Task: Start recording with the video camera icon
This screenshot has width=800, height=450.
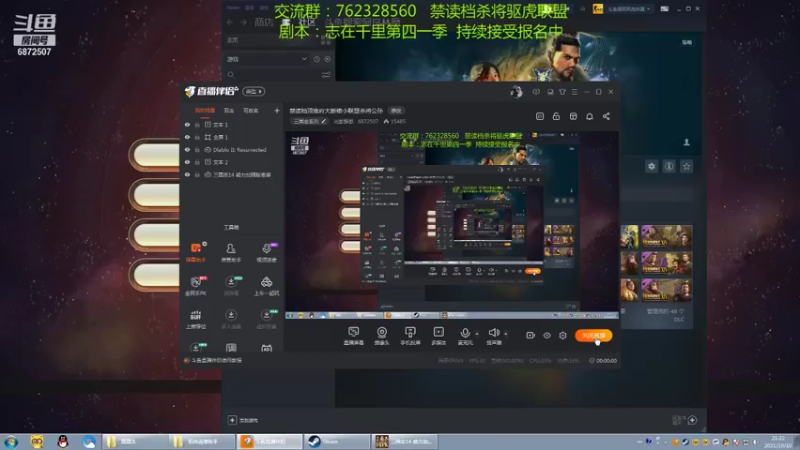Action: coord(531,335)
